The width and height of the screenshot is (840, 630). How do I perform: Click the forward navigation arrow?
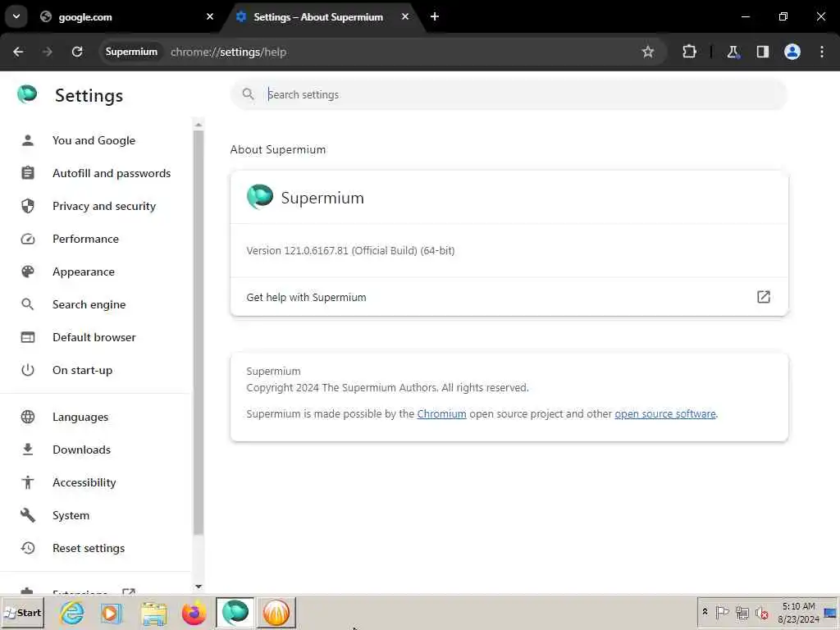point(48,52)
